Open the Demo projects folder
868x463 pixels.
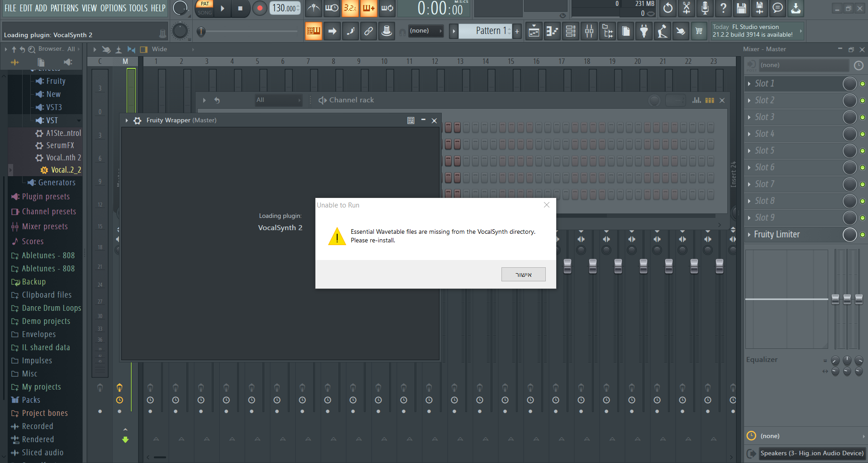(46, 321)
